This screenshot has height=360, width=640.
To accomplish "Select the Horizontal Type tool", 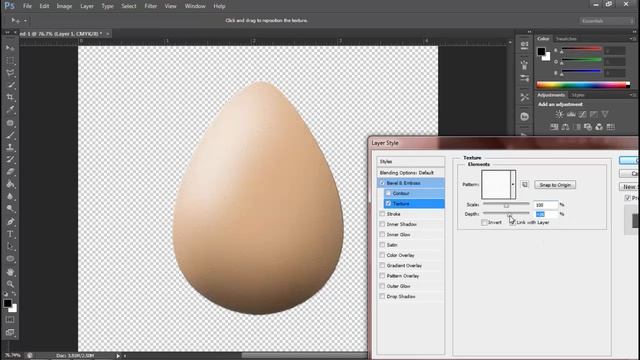I will [10, 234].
